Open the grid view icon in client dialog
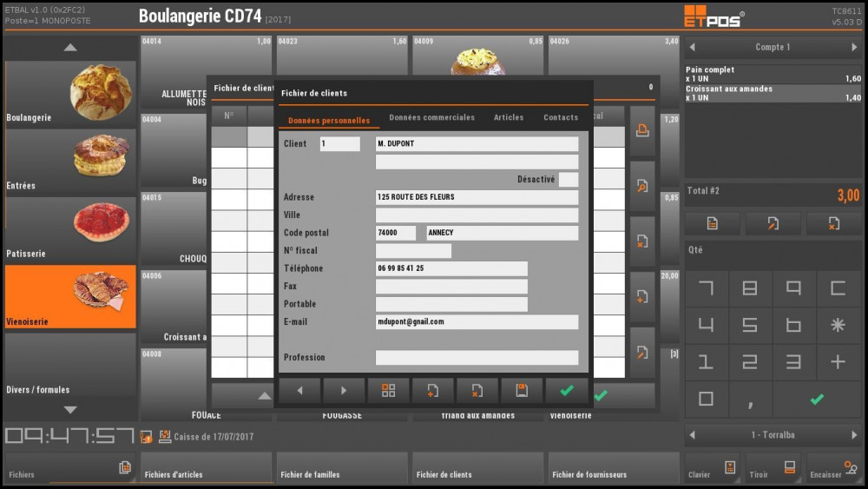This screenshot has height=489, width=868. (x=388, y=391)
